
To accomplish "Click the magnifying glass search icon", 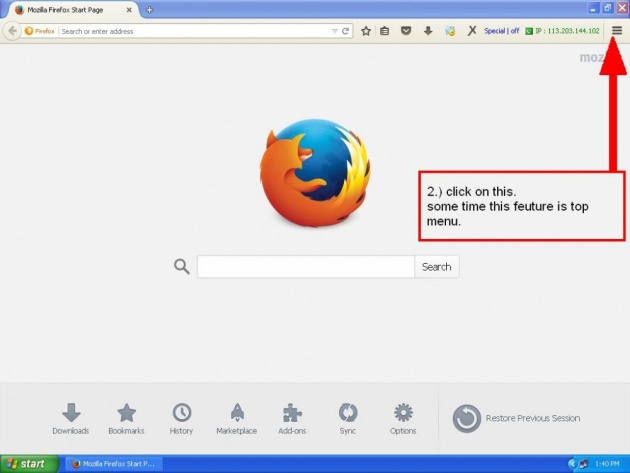I will pos(182,266).
